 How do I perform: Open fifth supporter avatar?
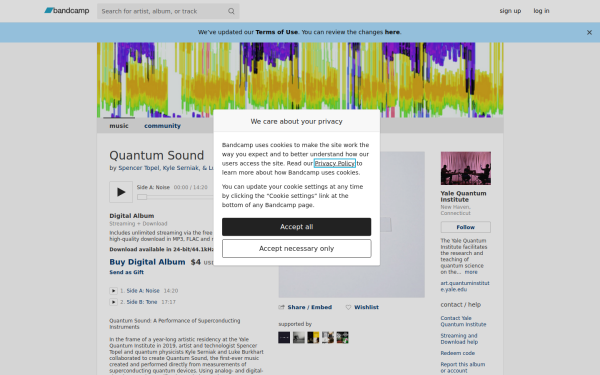coord(342,338)
